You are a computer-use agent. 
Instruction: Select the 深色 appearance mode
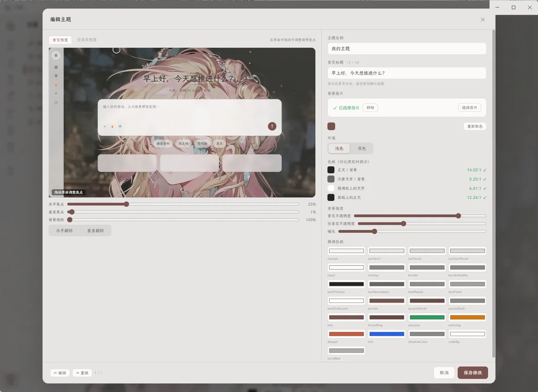362,148
